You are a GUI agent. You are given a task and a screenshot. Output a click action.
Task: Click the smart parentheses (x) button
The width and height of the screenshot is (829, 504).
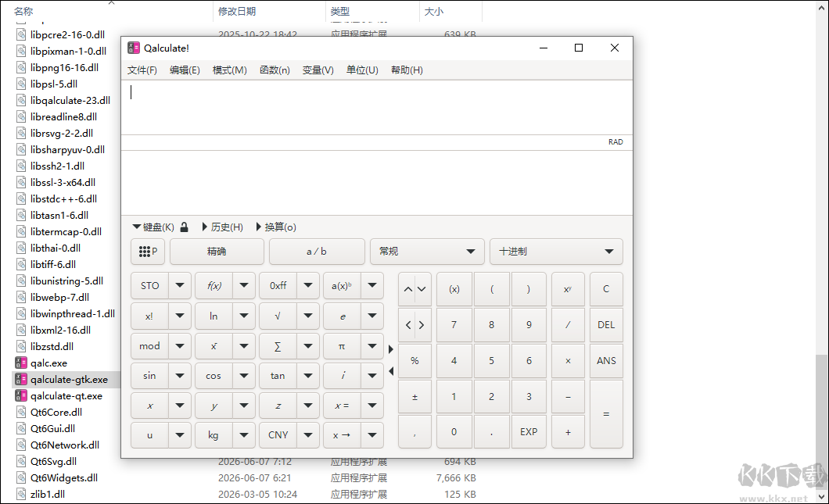click(x=454, y=289)
